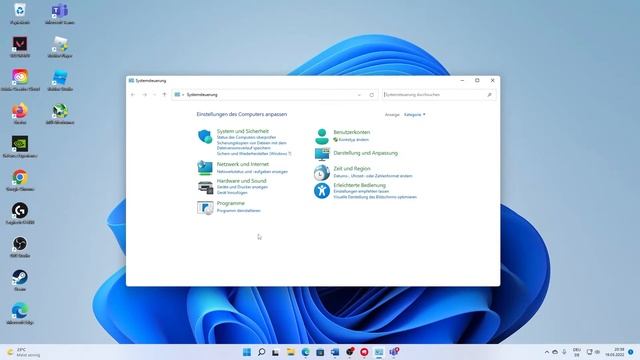Open the Anzeige Kategorie dropdown
This screenshot has width=640, height=360.
tap(415, 115)
